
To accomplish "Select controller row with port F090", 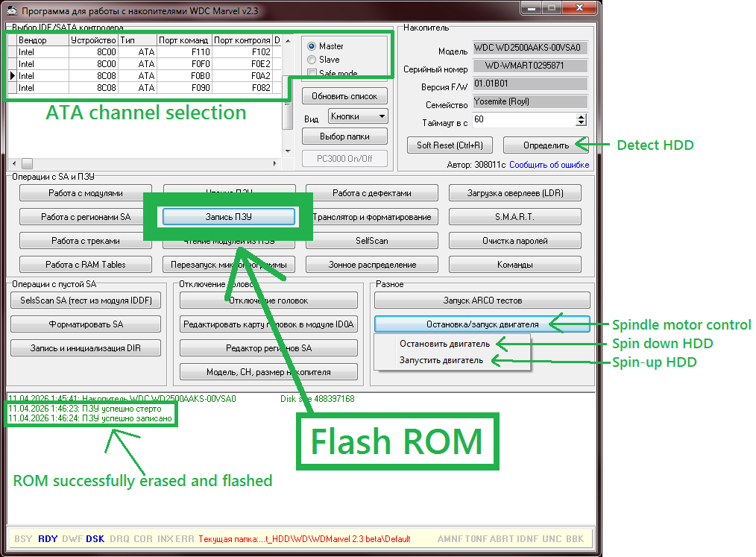I will 145,88.
